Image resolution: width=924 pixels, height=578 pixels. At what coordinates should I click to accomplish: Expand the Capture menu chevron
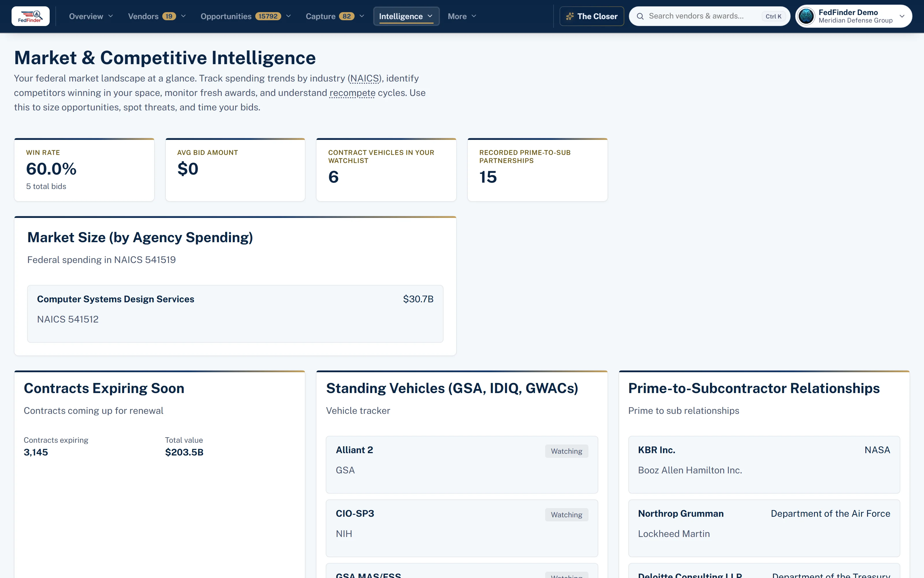point(362,16)
